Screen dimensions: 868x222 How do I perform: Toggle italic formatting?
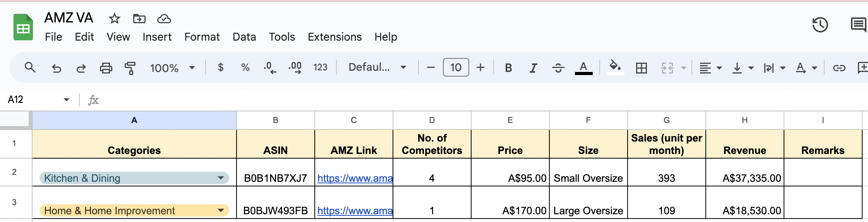tap(533, 68)
